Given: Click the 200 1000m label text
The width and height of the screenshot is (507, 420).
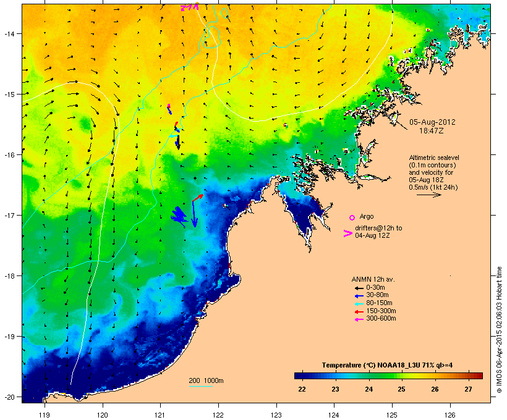Looking at the screenshot, I should click(x=206, y=380).
